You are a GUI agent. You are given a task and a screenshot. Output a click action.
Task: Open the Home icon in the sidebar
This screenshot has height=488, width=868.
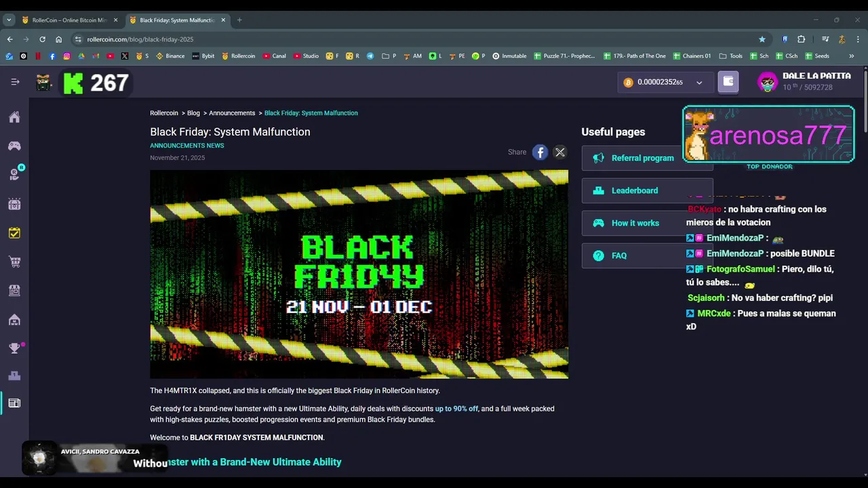(x=14, y=117)
